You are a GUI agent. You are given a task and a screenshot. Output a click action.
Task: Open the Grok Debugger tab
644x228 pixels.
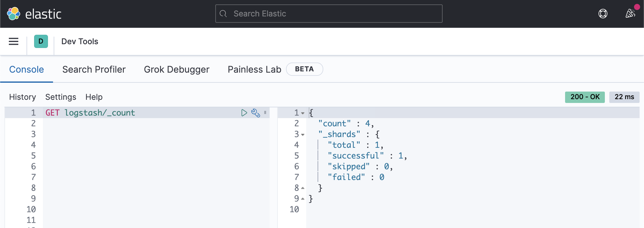176,69
